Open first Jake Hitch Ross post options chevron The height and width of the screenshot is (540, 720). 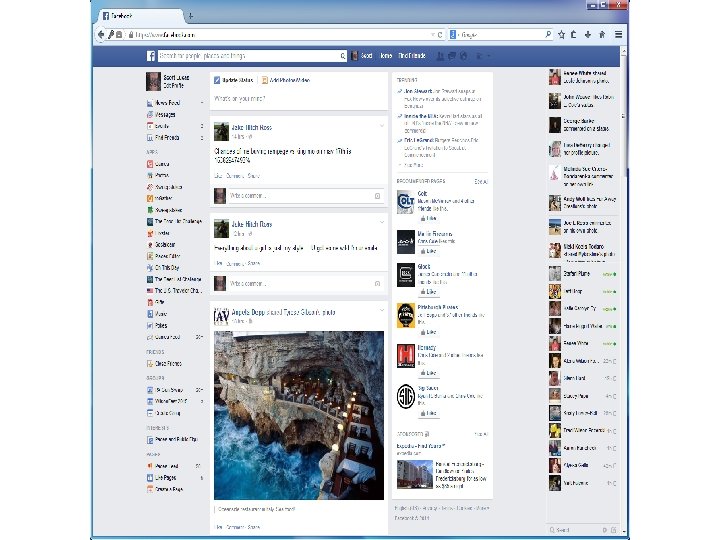point(382,125)
